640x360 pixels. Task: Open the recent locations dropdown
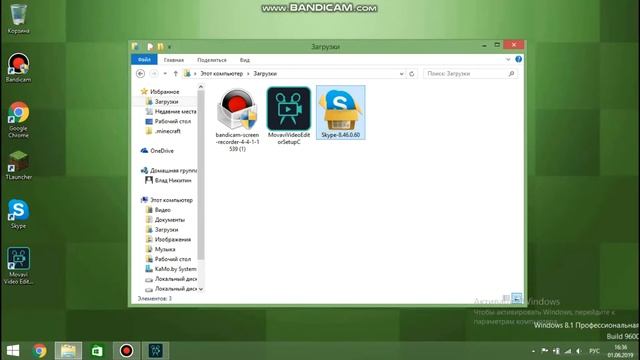click(165, 73)
